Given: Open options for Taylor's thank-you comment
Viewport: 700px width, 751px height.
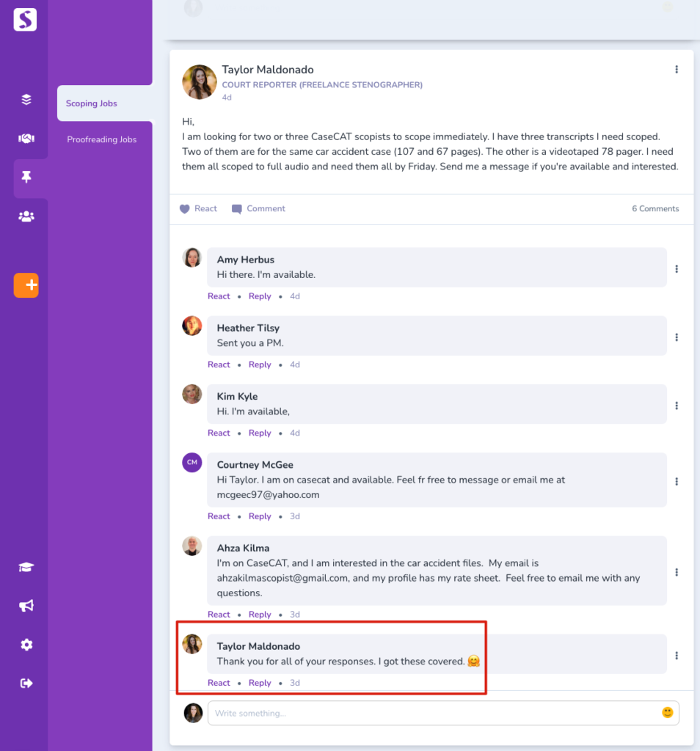Looking at the screenshot, I should click(x=677, y=655).
